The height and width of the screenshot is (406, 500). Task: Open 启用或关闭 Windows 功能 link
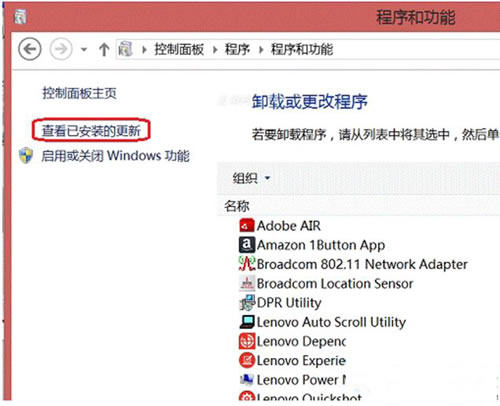(115, 156)
